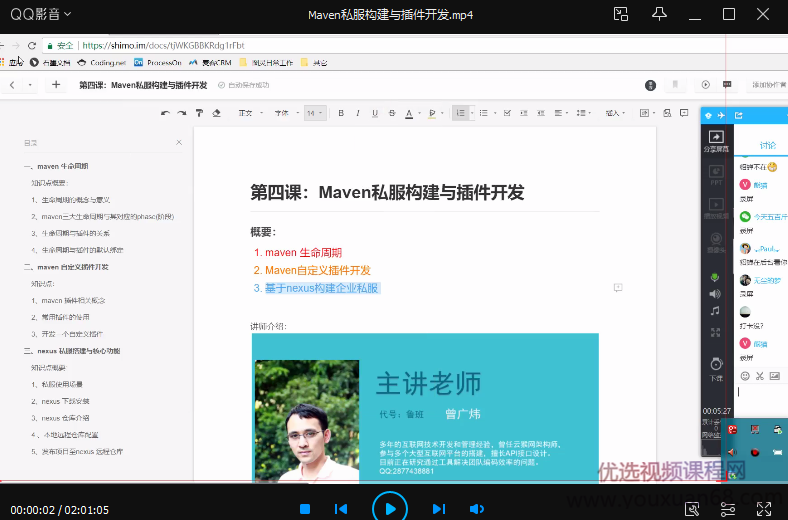Undo the last edit
Screen dimensions: 788x520
pos(165,113)
